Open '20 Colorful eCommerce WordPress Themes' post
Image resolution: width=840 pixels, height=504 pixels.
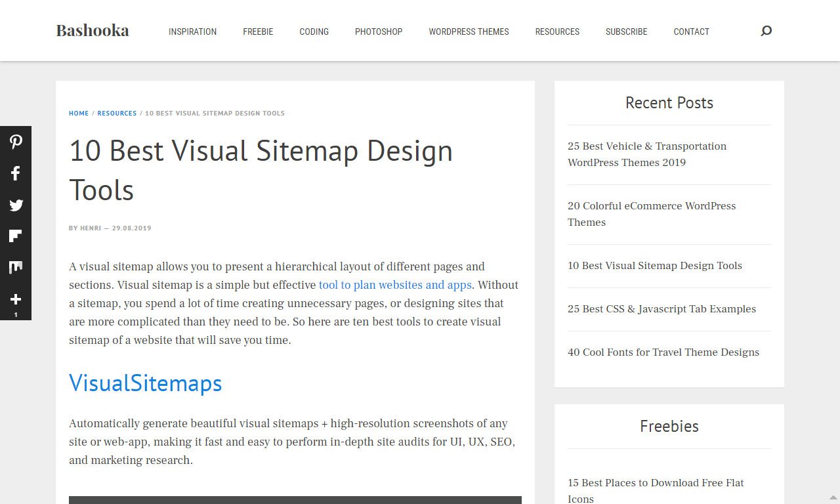click(652, 214)
